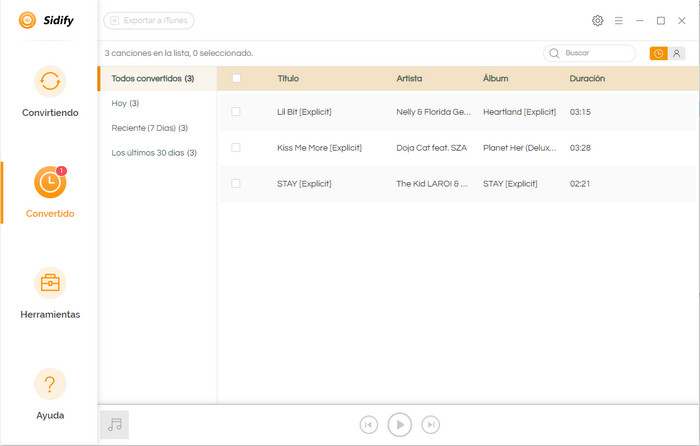700x446 pixels.
Task: Click the search magnifier icon
Action: tap(554, 53)
